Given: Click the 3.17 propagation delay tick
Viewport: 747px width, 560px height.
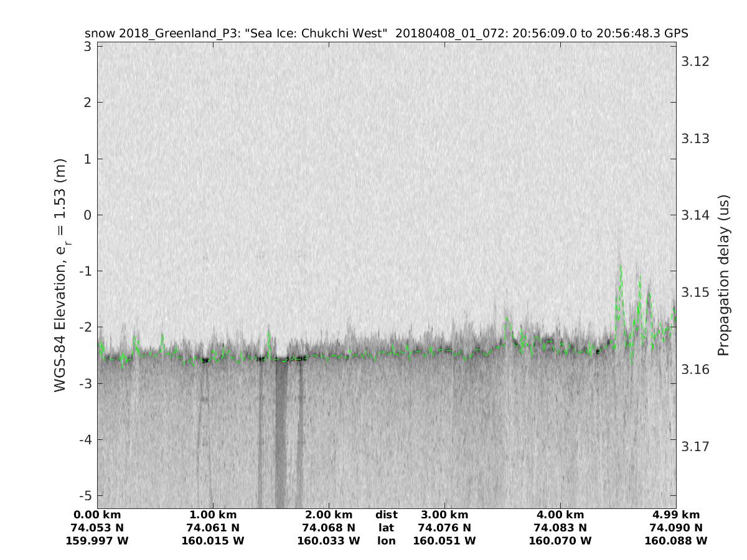Looking at the screenshot, I should click(x=696, y=447).
